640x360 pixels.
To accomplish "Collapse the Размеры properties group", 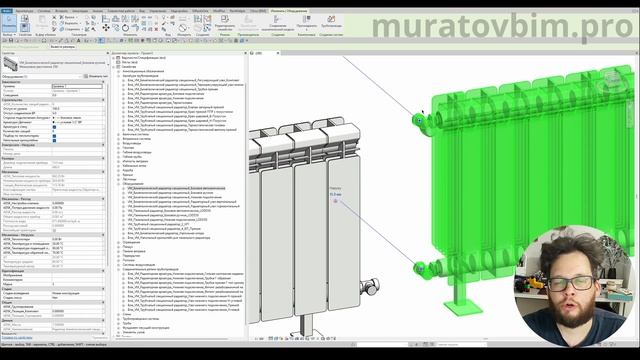I will (103, 158).
